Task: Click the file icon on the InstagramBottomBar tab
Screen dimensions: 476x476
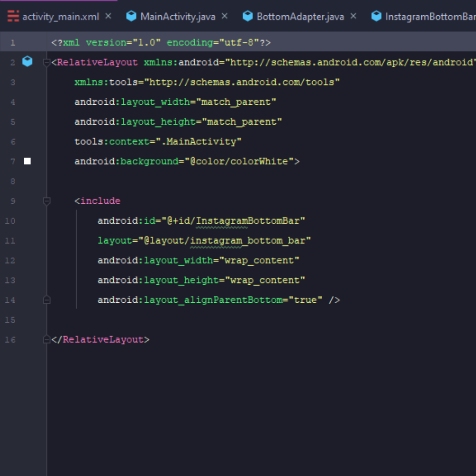Action: coord(377,16)
